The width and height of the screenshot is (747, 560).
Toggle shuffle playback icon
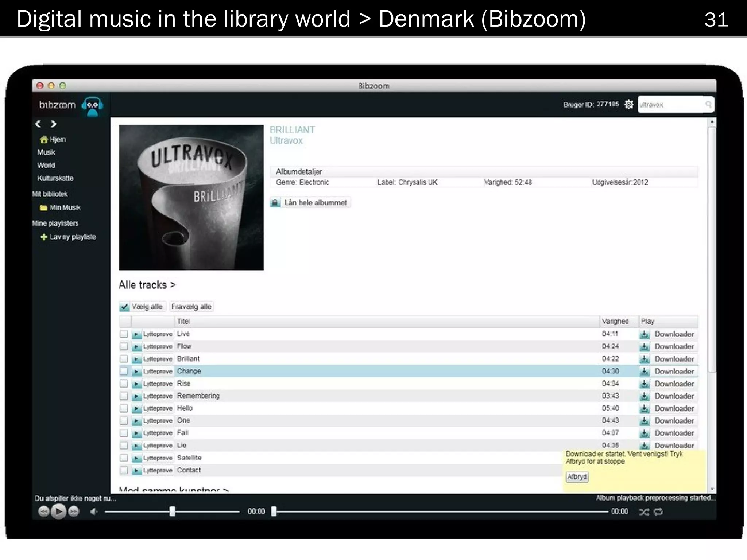point(644,512)
